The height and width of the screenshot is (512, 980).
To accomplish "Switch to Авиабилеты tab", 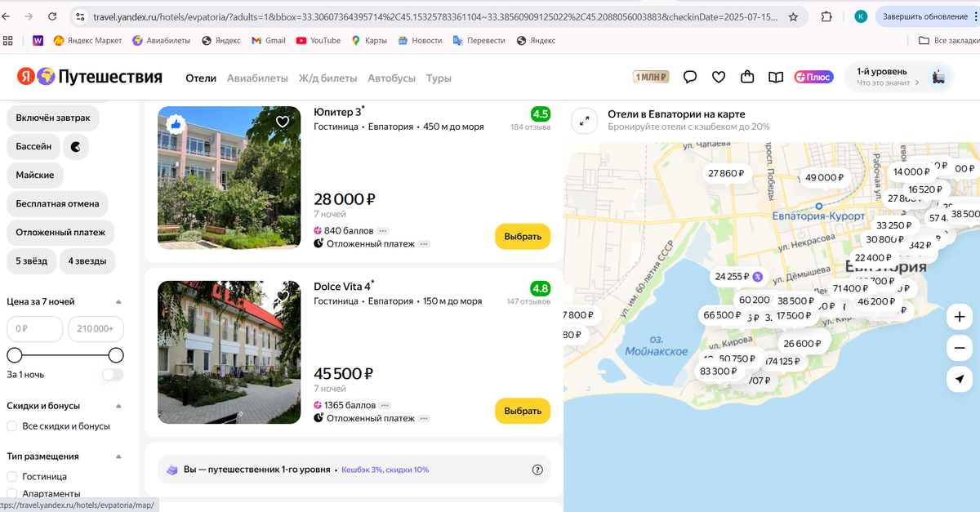I will point(257,78).
